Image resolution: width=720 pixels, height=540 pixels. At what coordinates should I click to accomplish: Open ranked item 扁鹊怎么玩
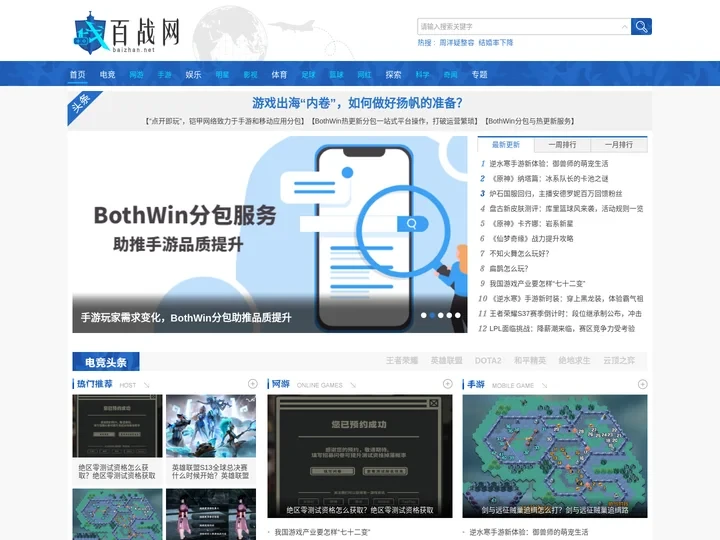tap(509, 269)
